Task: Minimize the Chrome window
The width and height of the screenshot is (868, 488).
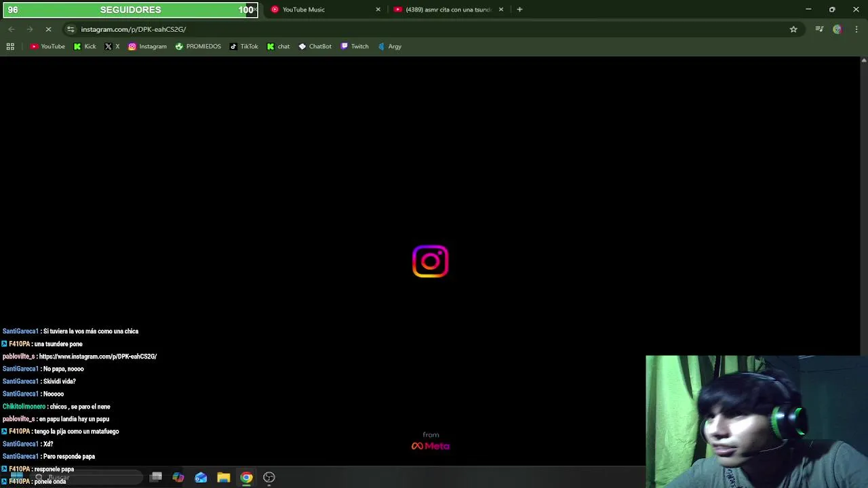Action: (808, 9)
